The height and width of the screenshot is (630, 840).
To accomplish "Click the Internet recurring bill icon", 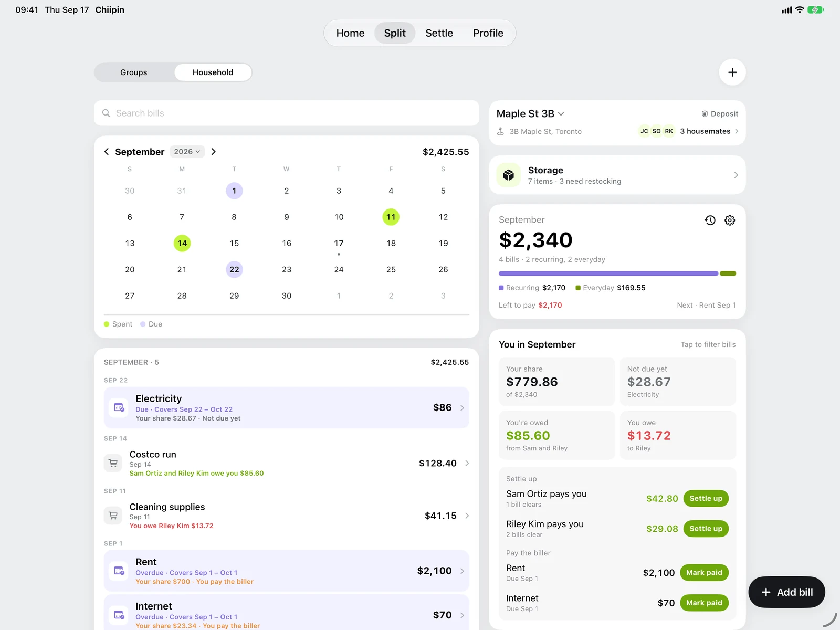I will coord(119,615).
